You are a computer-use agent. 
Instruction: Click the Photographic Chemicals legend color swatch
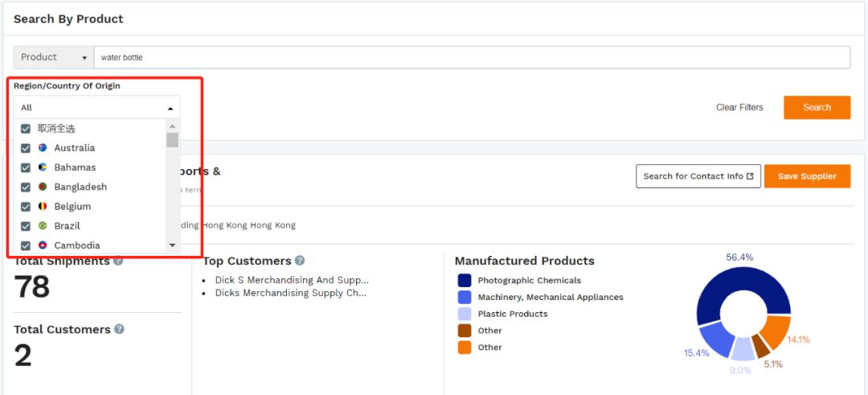[465, 280]
